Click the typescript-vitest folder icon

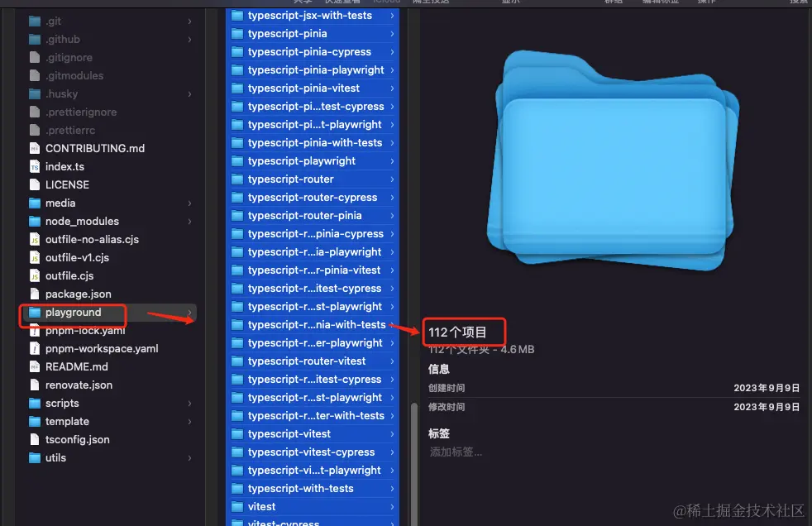click(x=237, y=434)
